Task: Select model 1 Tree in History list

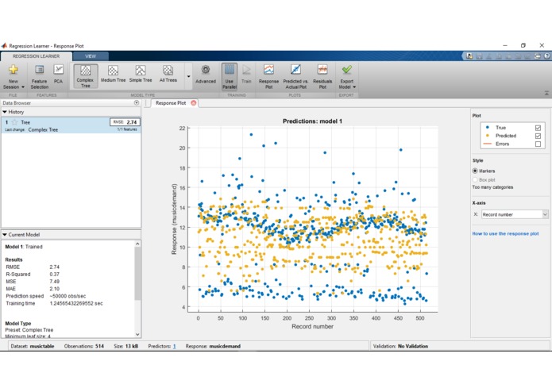Action: tap(71, 125)
